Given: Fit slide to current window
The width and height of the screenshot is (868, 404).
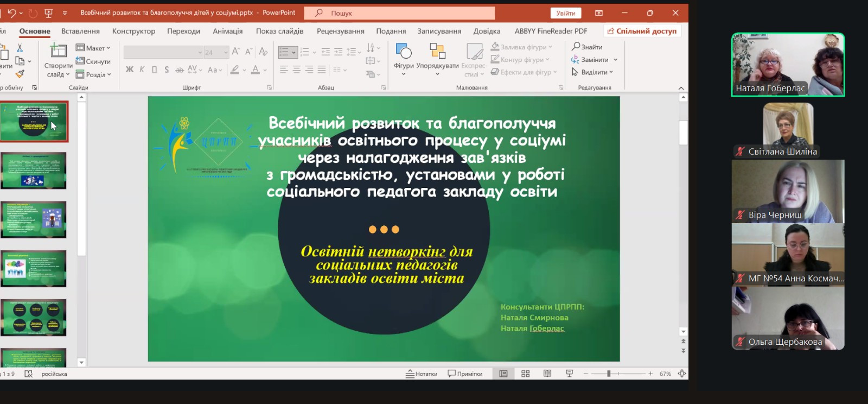Looking at the screenshot, I should coord(682,374).
